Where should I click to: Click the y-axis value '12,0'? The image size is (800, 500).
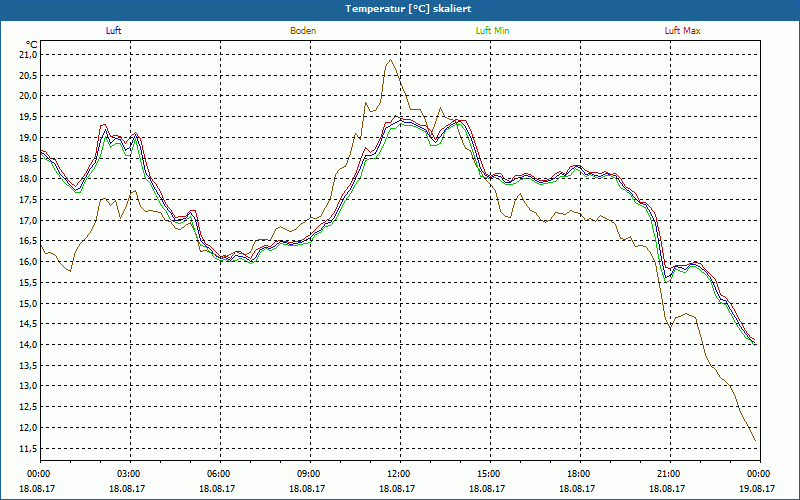click(x=29, y=428)
